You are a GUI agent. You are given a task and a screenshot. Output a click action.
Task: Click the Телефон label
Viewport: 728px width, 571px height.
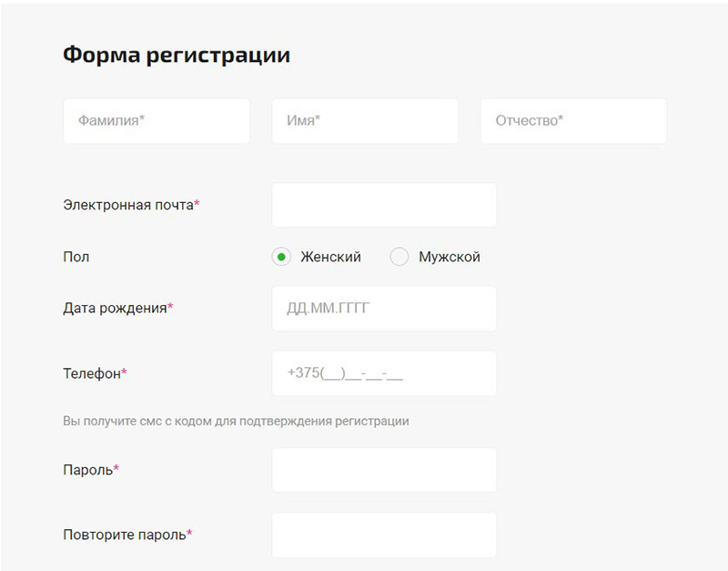pyautogui.click(x=92, y=373)
